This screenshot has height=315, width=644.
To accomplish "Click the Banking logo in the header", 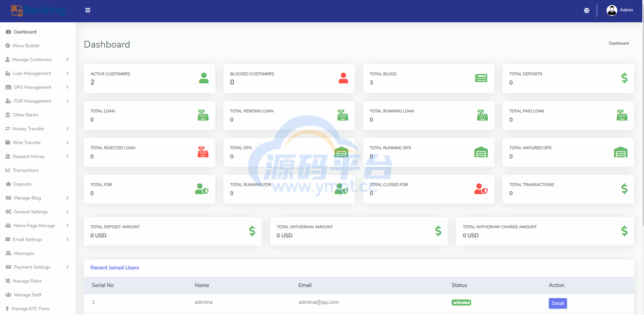I will [37, 10].
